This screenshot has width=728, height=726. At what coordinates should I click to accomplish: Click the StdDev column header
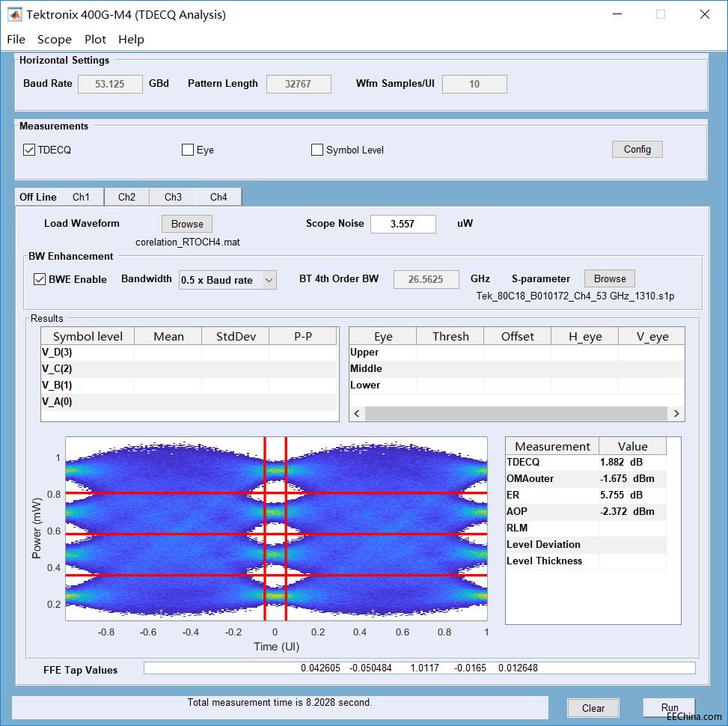tap(236, 336)
